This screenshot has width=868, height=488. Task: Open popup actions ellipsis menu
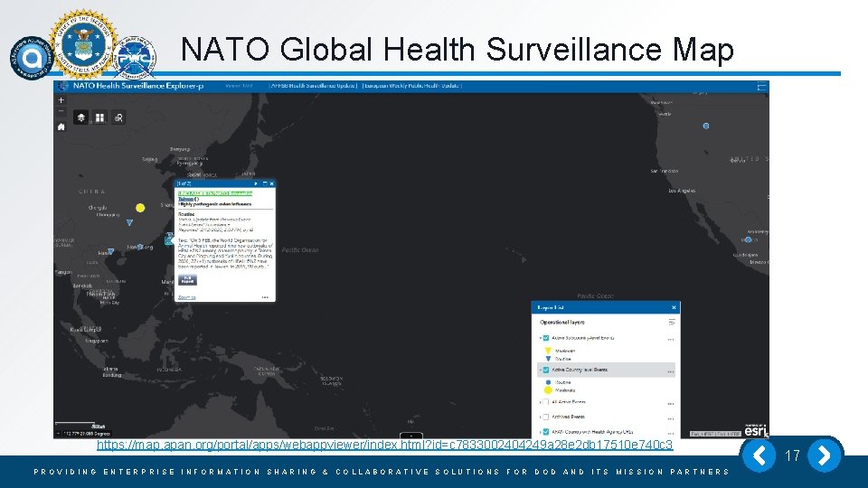tap(265, 297)
